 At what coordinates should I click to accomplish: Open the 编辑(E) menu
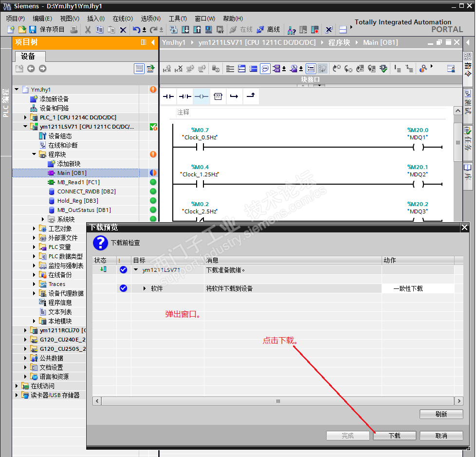click(x=42, y=19)
